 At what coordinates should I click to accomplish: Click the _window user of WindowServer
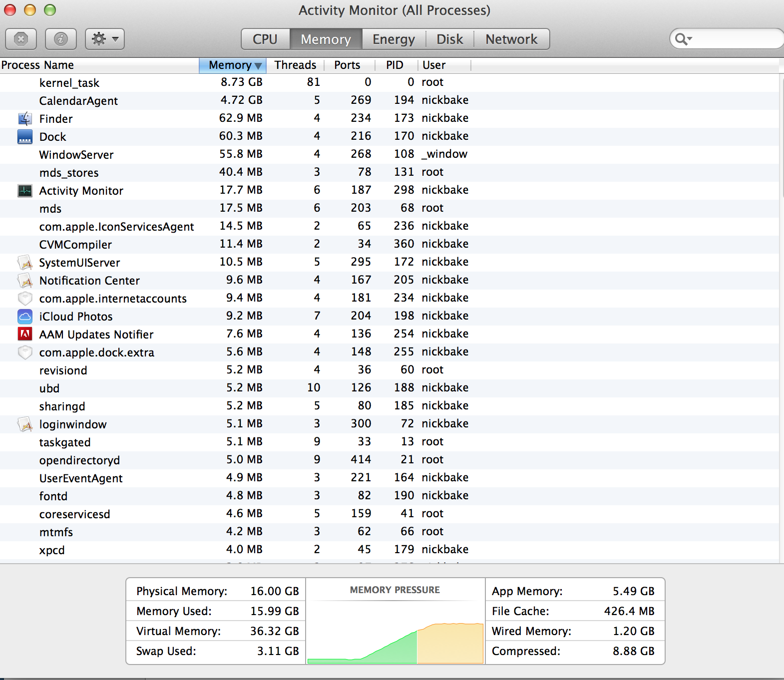click(444, 154)
